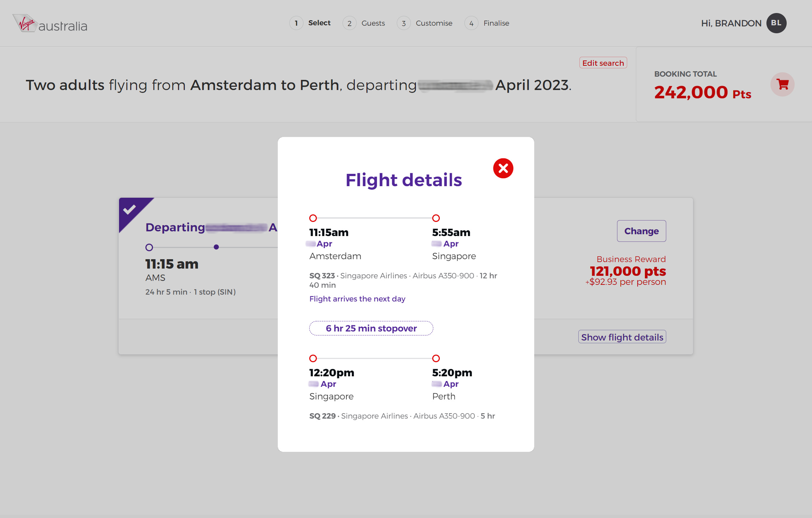This screenshot has height=518, width=812.
Task: Go to step 1 Select
Action: point(310,23)
